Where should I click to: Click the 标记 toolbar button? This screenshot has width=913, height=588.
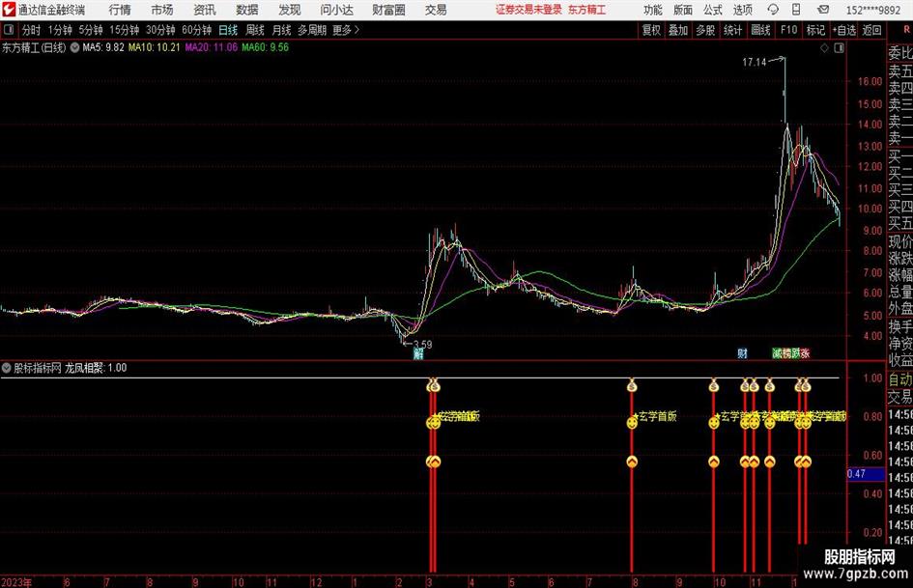(815, 30)
